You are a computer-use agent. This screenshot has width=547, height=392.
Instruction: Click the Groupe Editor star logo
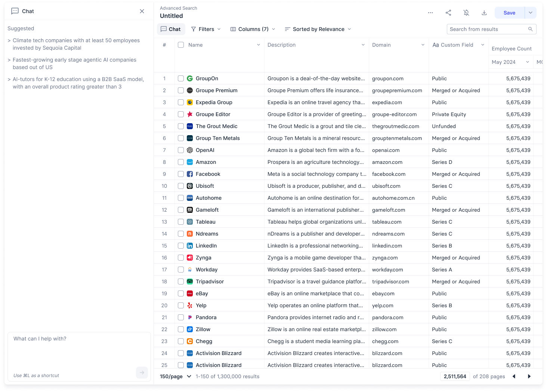(x=190, y=114)
